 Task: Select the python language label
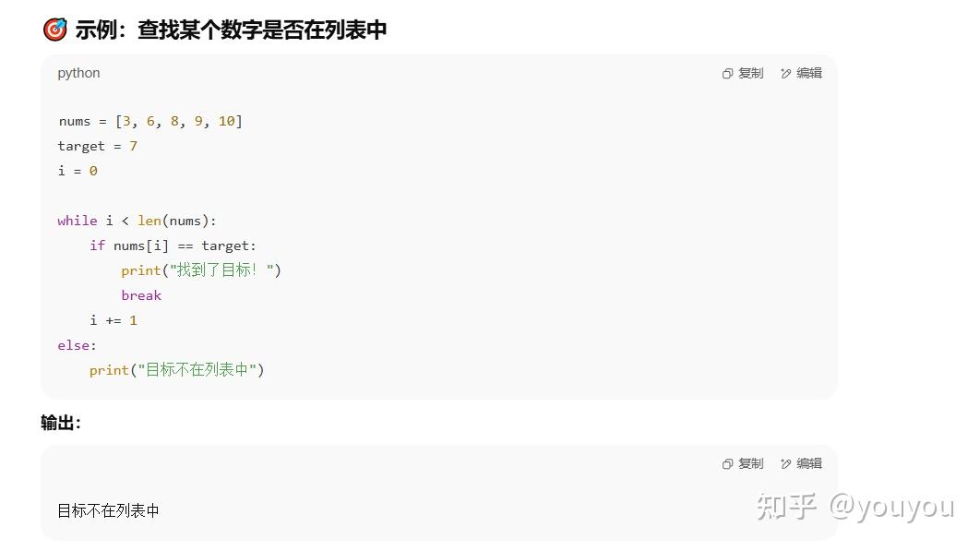coord(78,73)
